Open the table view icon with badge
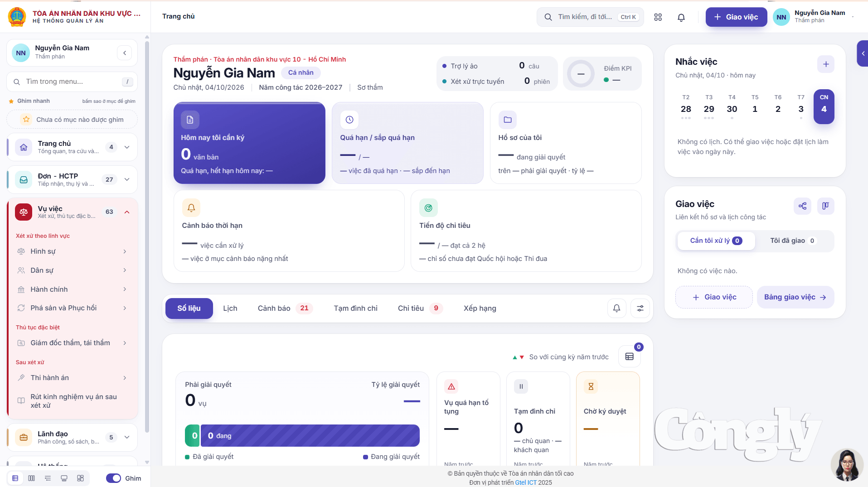868x487 pixels. click(x=629, y=357)
